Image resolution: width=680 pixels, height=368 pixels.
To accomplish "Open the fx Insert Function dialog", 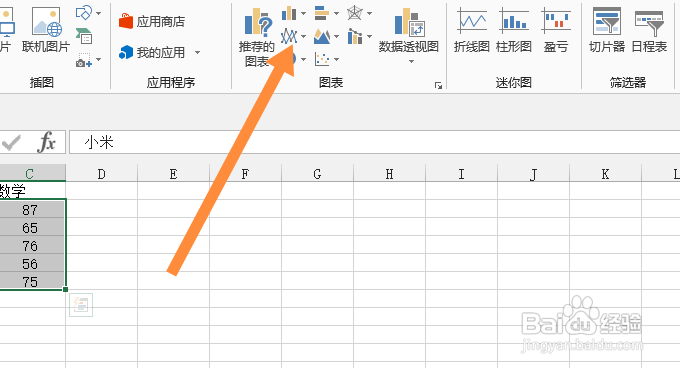I will coord(47,142).
